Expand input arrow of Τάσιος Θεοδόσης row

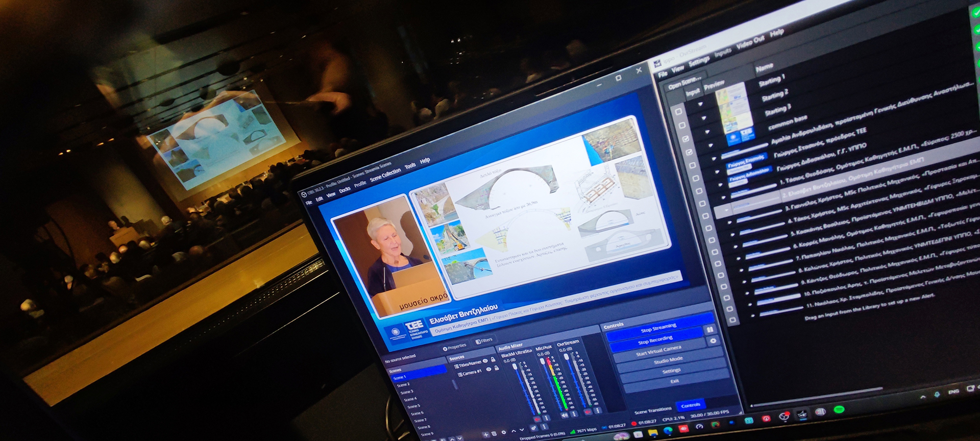click(724, 197)
